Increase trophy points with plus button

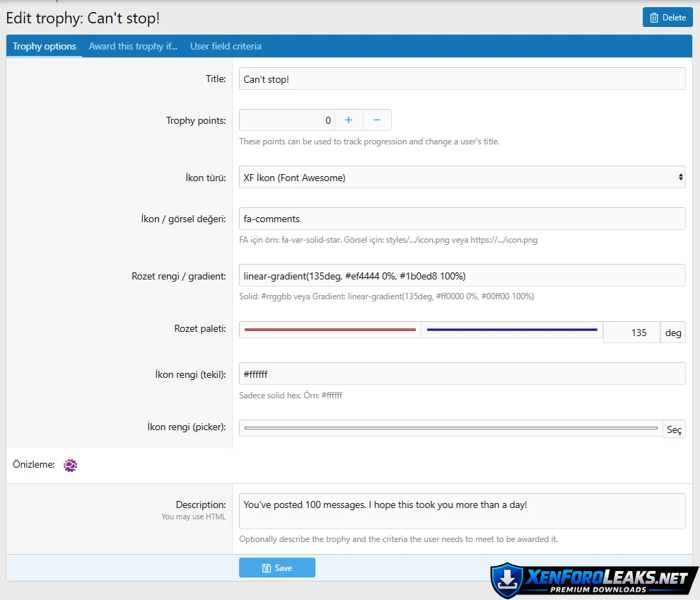pyautogui.click(x=349, y=120)
